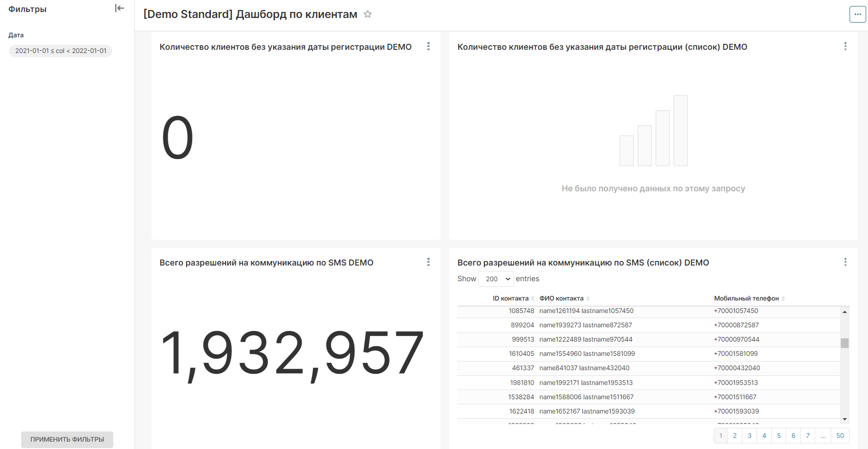Select page 5 in pagination

779,436
